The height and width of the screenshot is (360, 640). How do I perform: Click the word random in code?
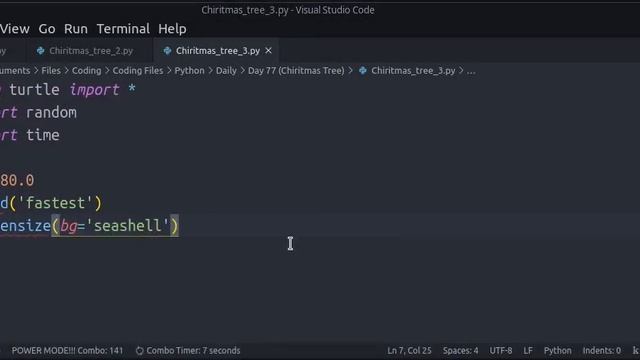point(51,112)
